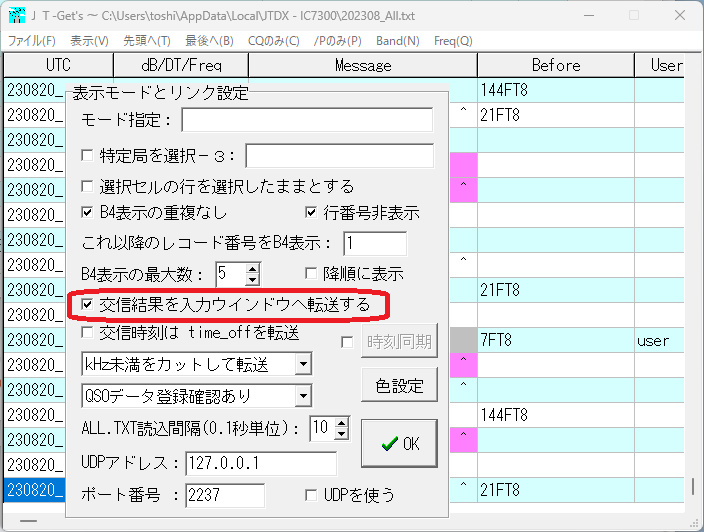
Task: Confirm settings with the OK button
Action: (x=399, y=444)
